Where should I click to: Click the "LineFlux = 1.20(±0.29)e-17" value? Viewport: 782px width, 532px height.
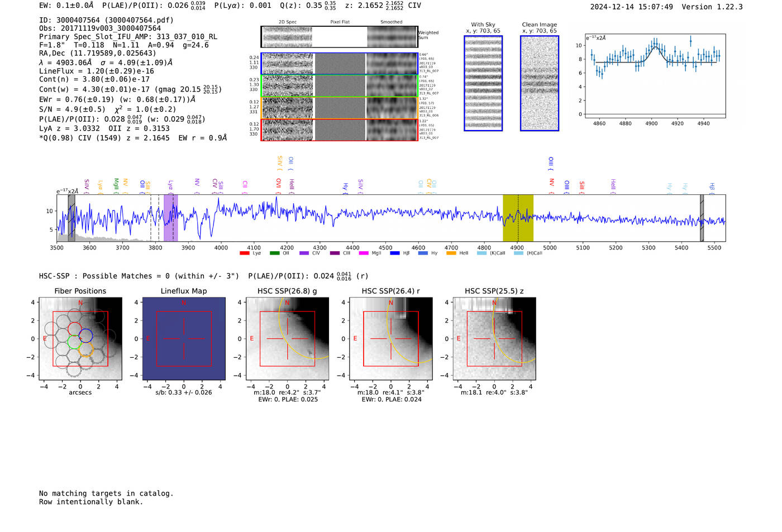coord(97,71)
